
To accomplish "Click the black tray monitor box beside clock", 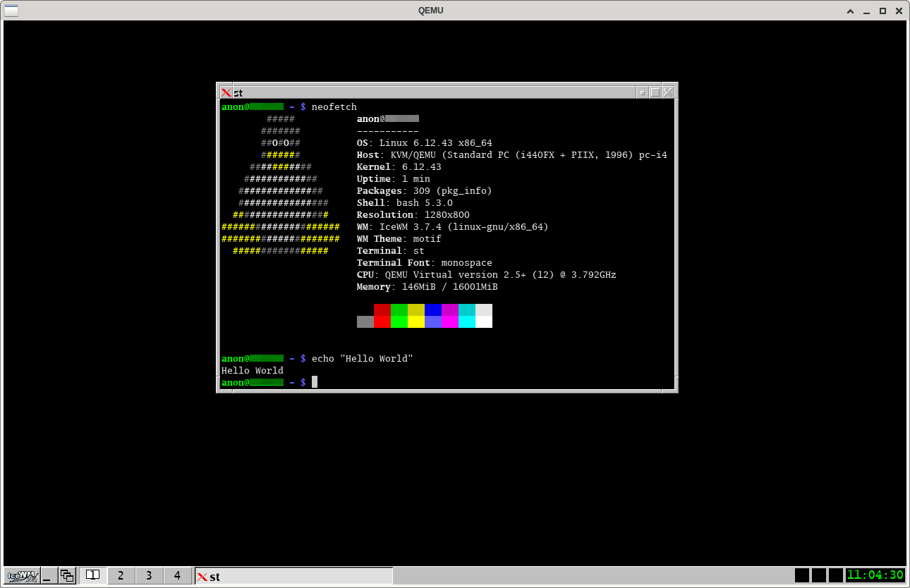I will tap(836, 575).
